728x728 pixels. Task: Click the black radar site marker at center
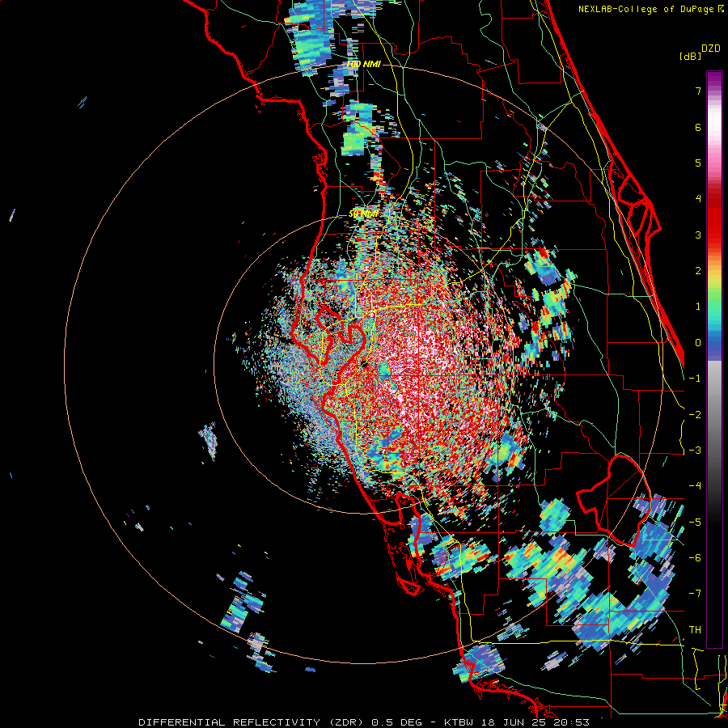pos(364,364)
